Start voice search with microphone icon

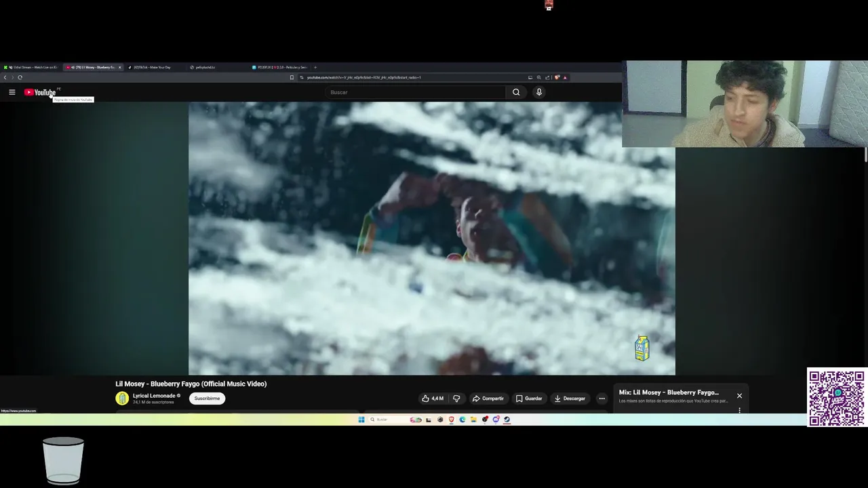pos(539,92)
